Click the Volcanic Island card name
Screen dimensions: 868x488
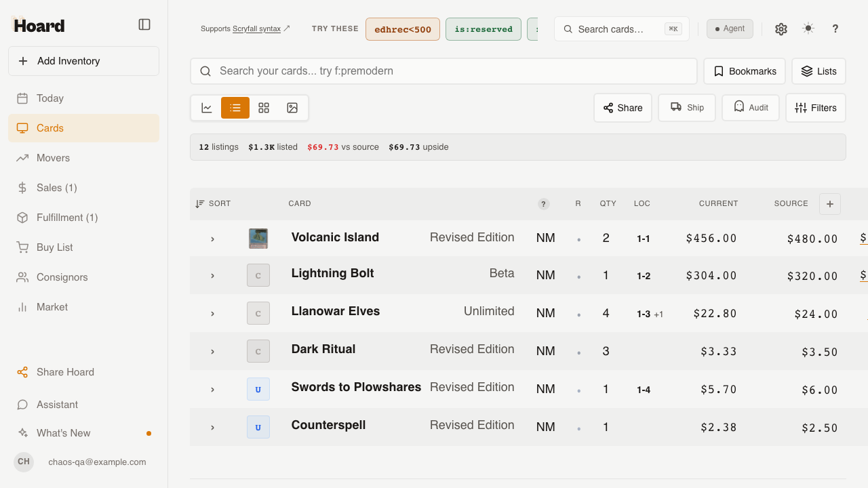tap(335, 237)
